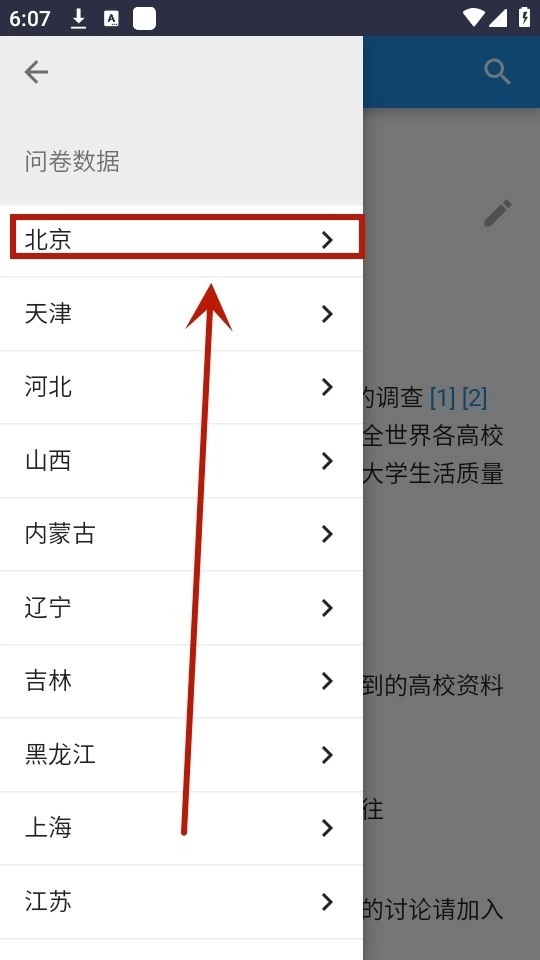This screenshot has height=960, width=540.
Task: Expand the 内蒙古 chevron arrow
Action: [x=328, y=534]
